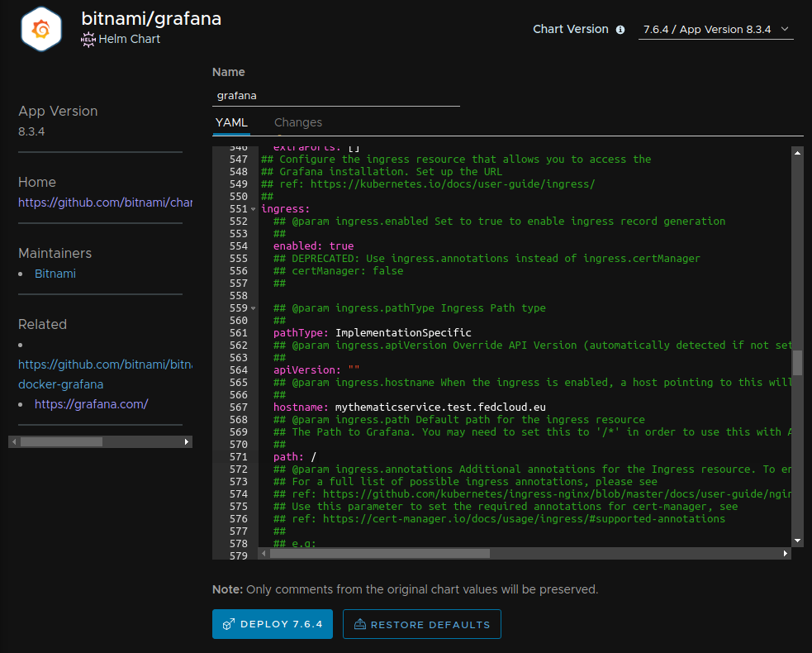Click the Grafana logo icon
812x653 pixels.
click(x=41, y=29)
